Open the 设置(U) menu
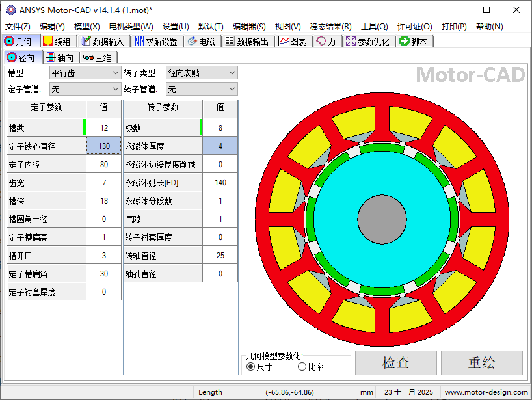The height and width of the screenshot is (400, 532). (176, 27)
